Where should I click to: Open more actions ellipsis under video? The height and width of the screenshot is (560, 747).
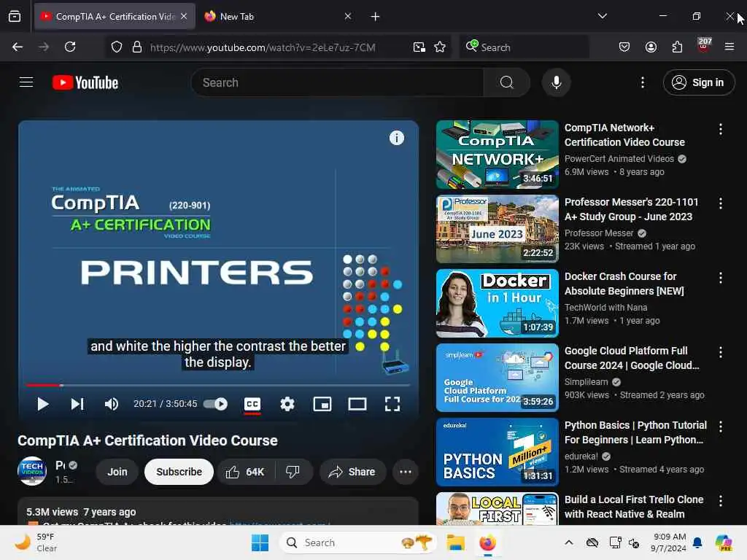(406, 472)
